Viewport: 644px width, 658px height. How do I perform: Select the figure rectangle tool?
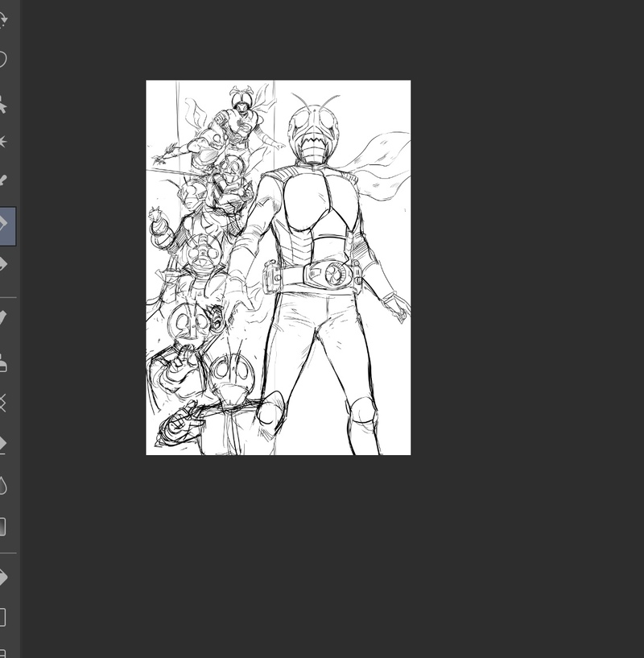2,617
